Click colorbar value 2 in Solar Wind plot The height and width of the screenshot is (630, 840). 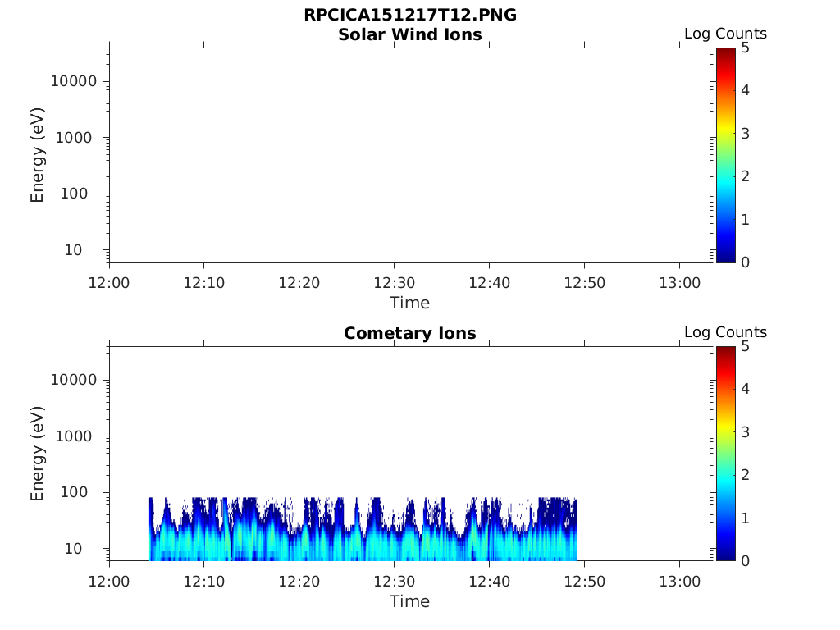745,176
